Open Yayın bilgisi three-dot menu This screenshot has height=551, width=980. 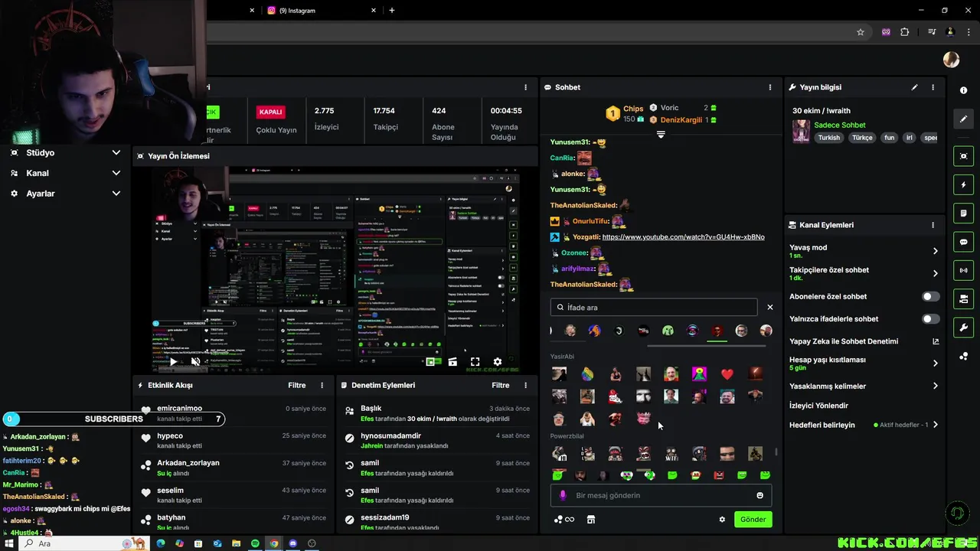(933, 87)
